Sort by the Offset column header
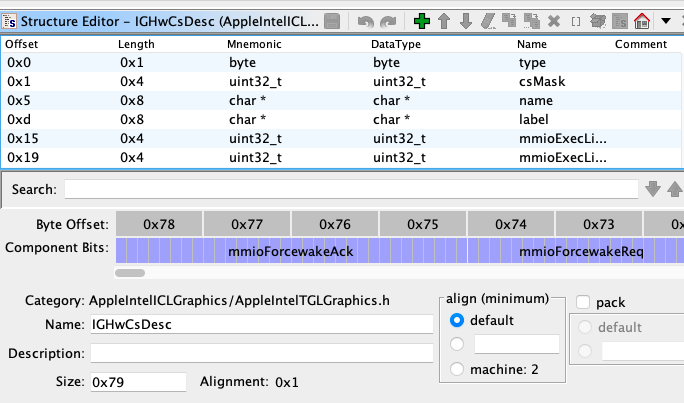 click(21, 44)
